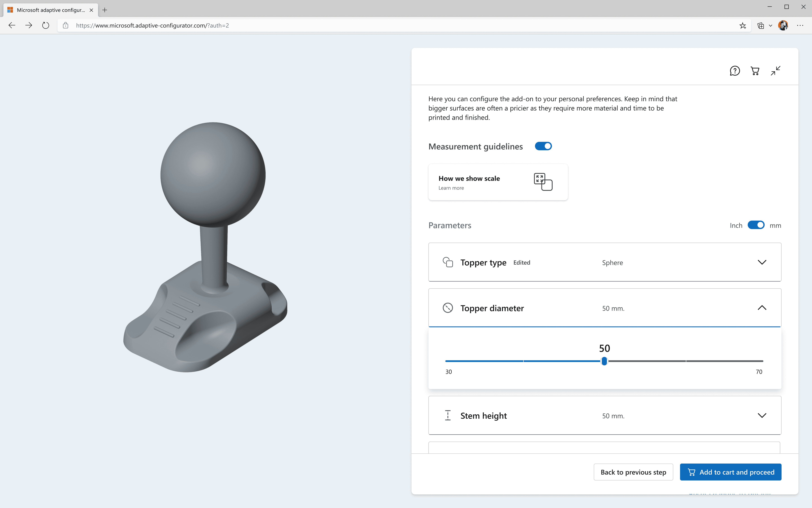Open a new browser tab
Screen dimensions: 812x508
(x=105, y=10)
